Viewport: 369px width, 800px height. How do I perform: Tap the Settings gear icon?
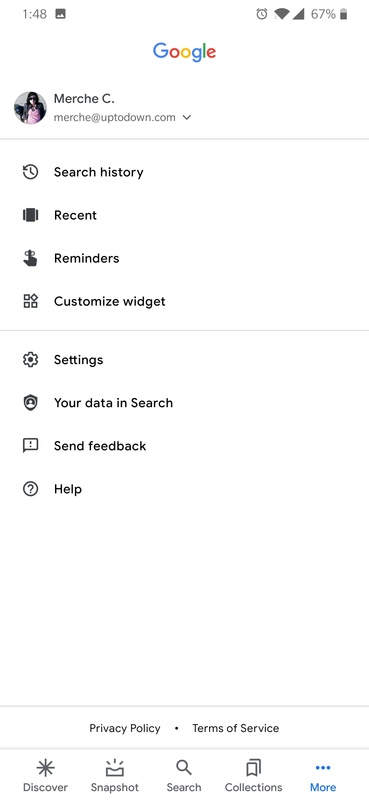coord(31,360)
